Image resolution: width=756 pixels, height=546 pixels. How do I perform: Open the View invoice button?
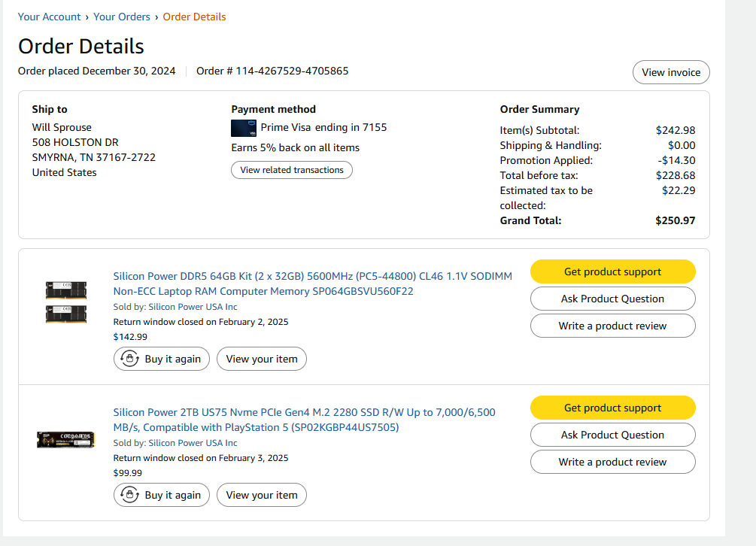(x=671, y=72)
